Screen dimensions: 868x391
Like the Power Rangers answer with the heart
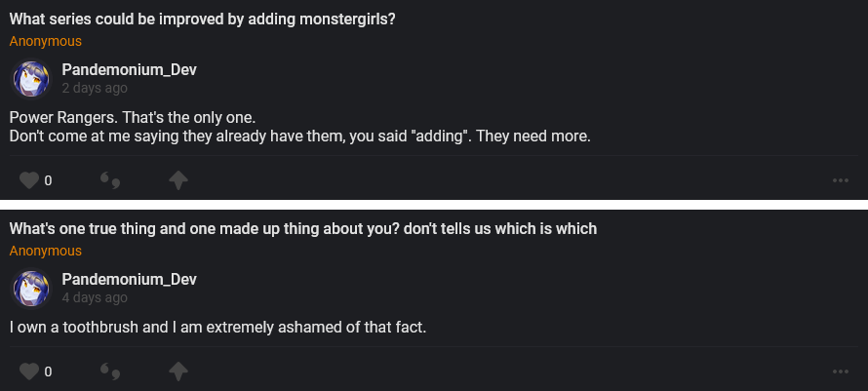click(x=29, y=180)
